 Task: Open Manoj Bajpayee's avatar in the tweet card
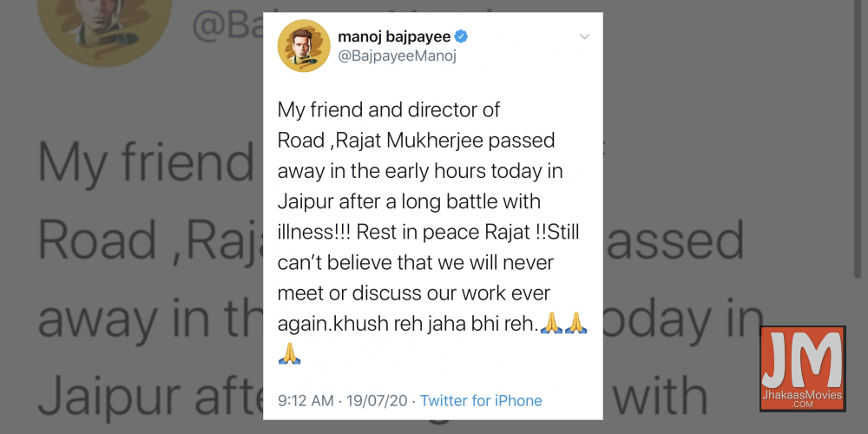(304, 46)
